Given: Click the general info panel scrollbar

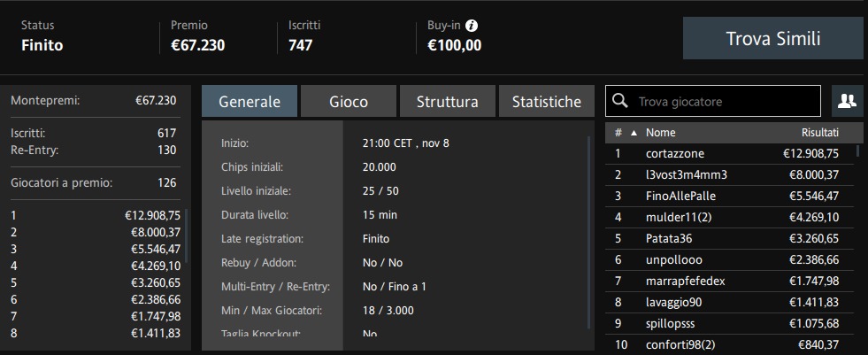Looking at the screenshot, I should 589,233.
